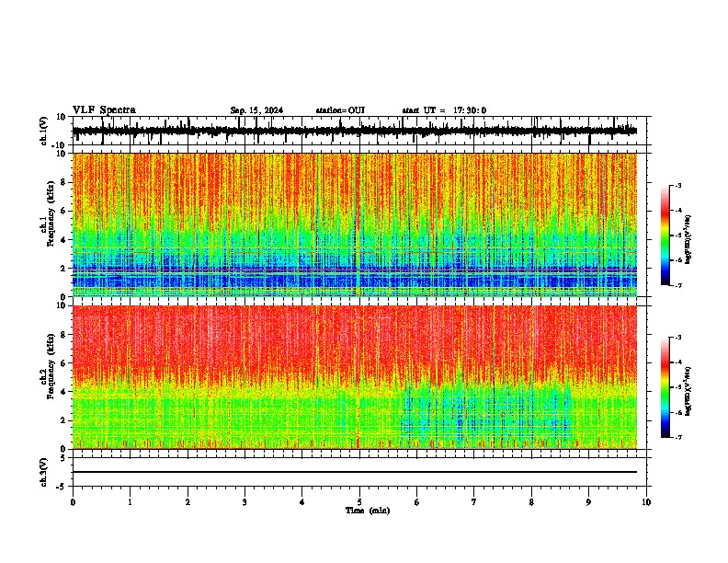Click the 'ch.3(V)' axis label
The width and height of the screenshot is (728, 563).
tap(44, 472)
